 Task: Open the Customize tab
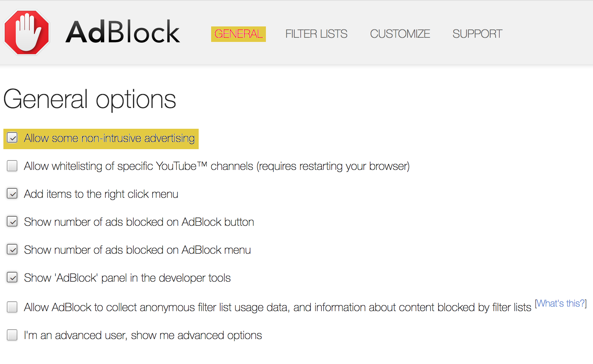pyautogui.click(x=400, y=34)
